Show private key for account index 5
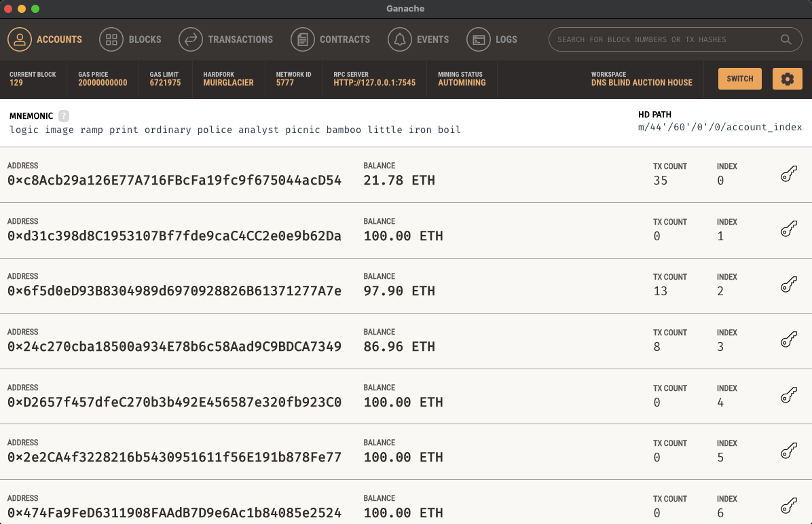The width and height of the screenshot is (812, 524). (x=789, y=451)
